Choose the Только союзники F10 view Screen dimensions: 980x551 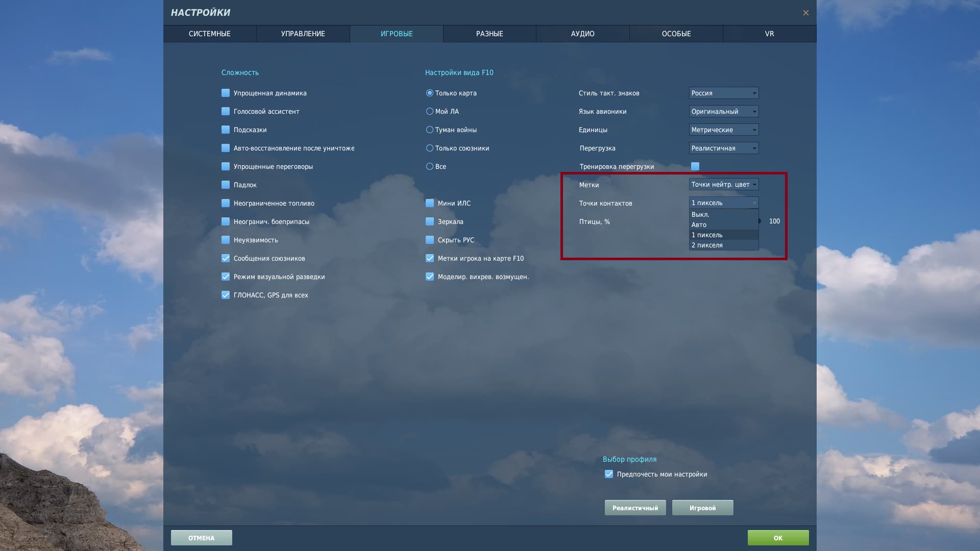click(430, 148)
